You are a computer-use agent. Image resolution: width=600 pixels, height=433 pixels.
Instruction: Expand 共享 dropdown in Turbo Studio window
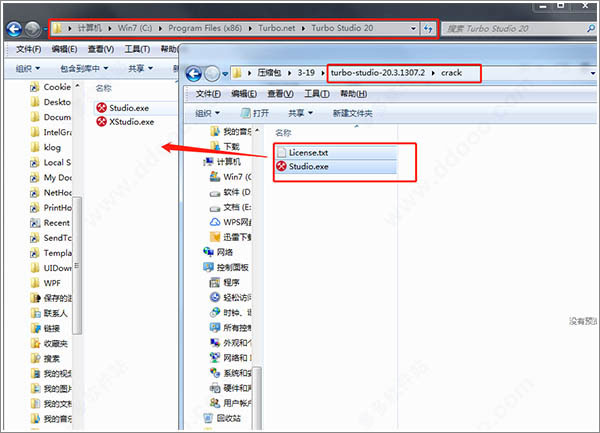click(140, 68)
